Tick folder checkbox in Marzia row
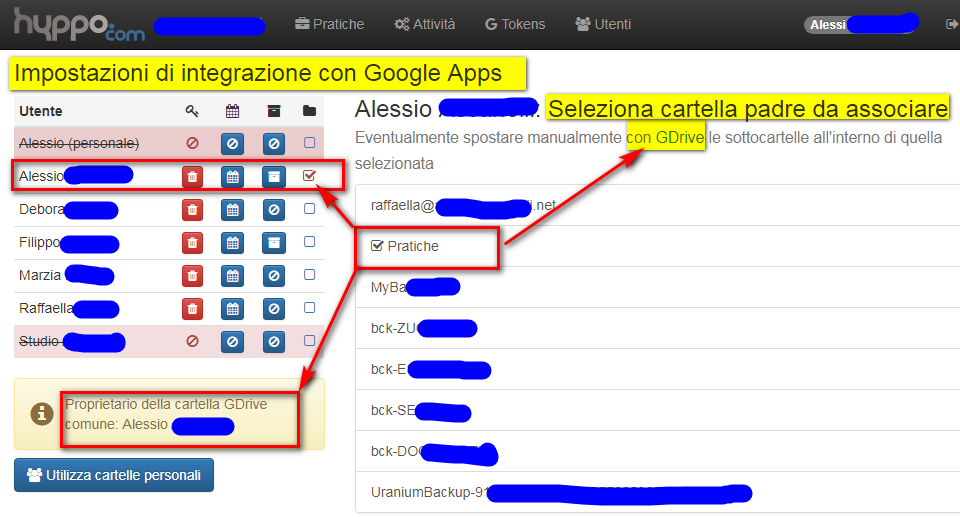Image resolution: width=960 pixels, height=517 pixels. pos(309,275)
